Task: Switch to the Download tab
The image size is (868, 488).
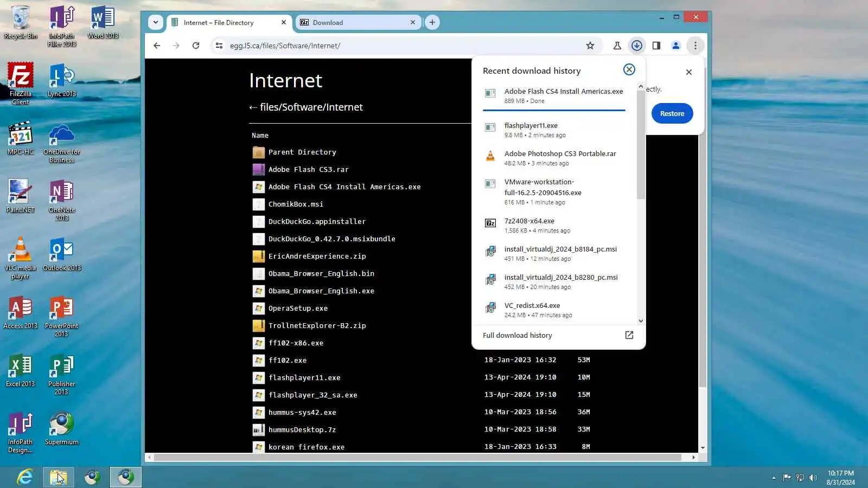Action: (358, 22)
